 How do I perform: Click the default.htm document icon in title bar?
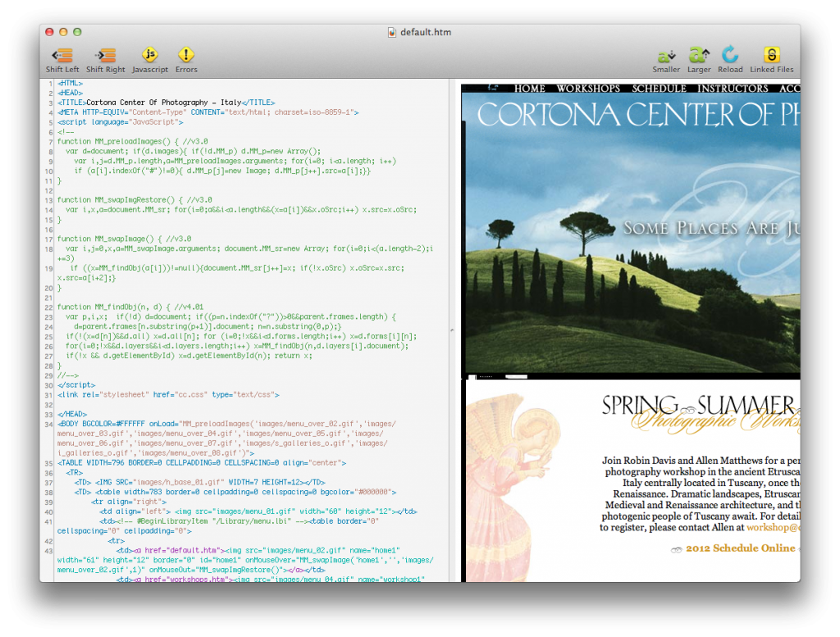coord(391,32)
